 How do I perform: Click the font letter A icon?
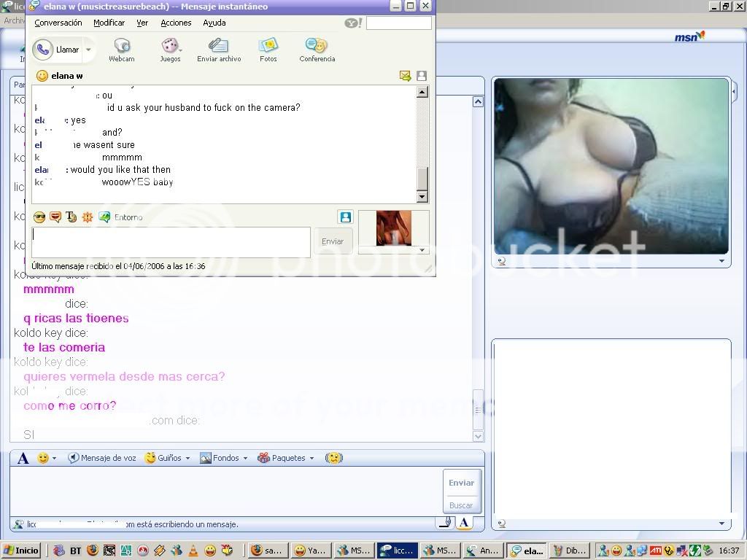pyautogui.click(x=23, y=458)
